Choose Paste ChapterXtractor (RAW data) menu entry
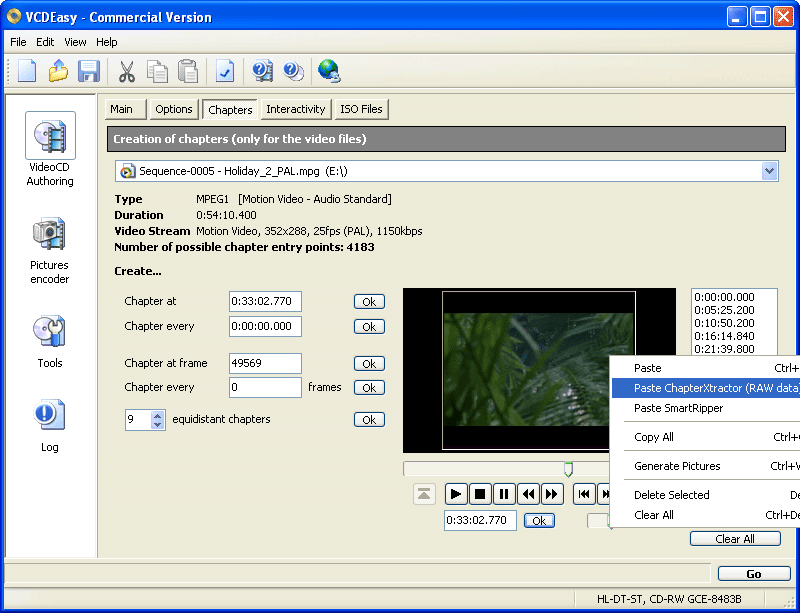This screenshot has height=613, width=800. point(706,388)
